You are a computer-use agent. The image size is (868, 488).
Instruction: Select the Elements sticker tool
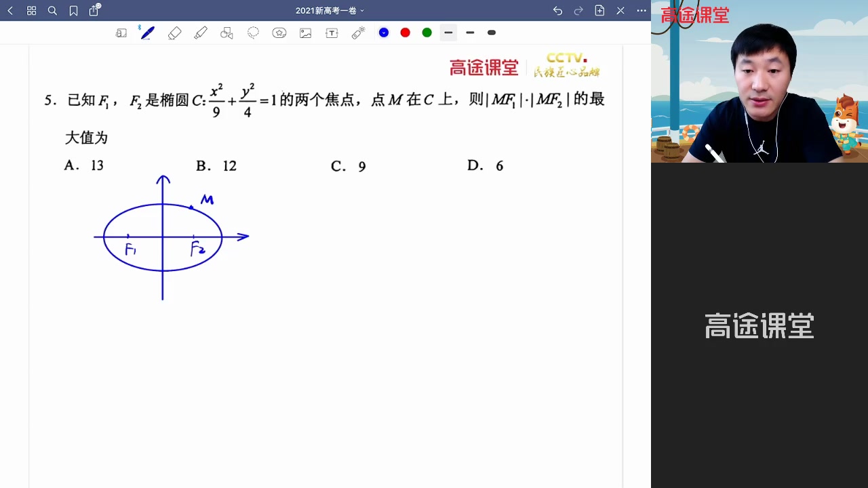pos(279,33)
